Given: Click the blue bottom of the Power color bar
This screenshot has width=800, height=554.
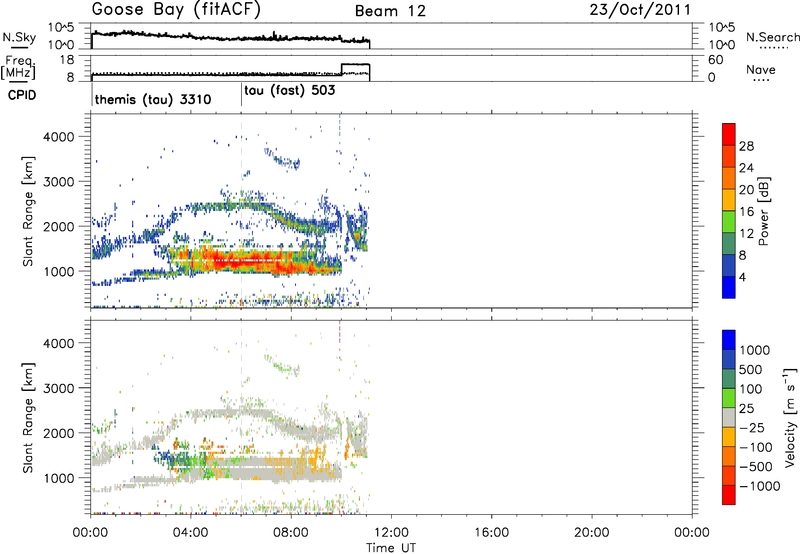Looking at the screenshot, I should (729, 287).
